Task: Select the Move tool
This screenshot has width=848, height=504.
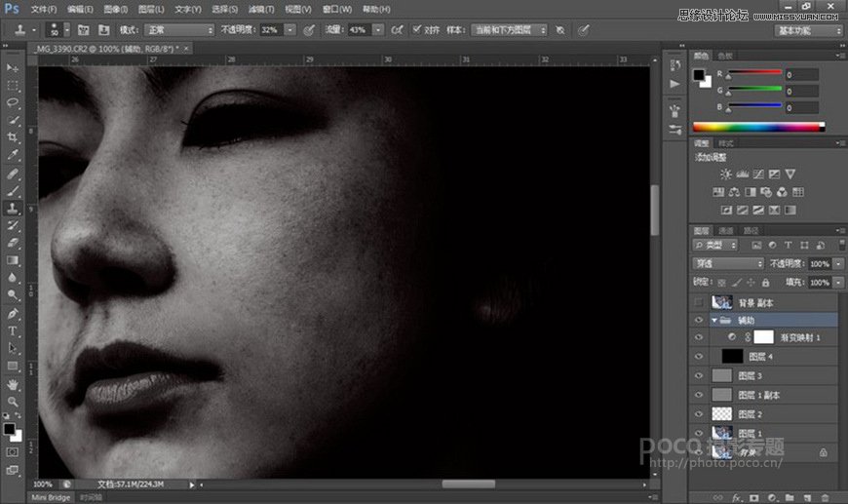Action: [x=14, y=67]
